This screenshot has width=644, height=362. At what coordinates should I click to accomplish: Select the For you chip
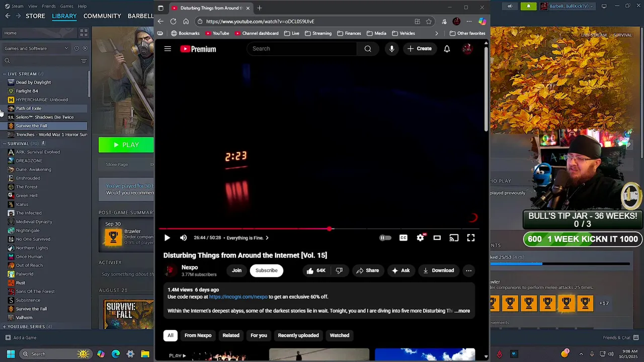pos(259,335)
